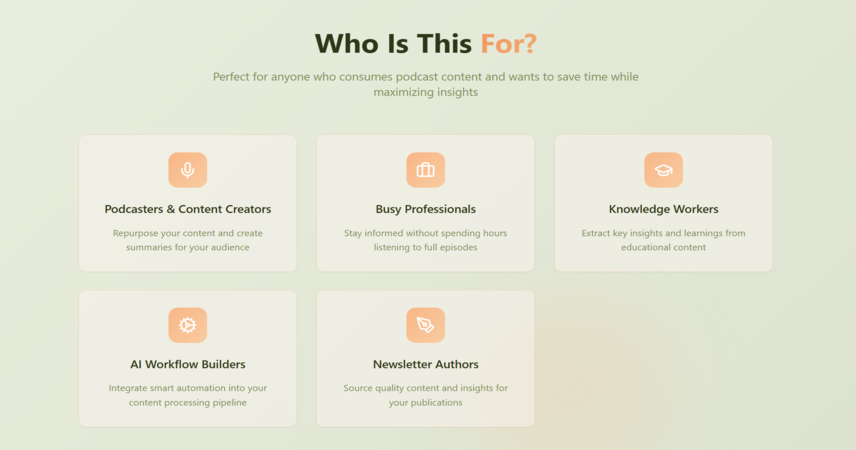The image size is (856, 450).
Task: Select the Newsletter Authors heading
Action: pyautogui.click(x=426, y=364)
